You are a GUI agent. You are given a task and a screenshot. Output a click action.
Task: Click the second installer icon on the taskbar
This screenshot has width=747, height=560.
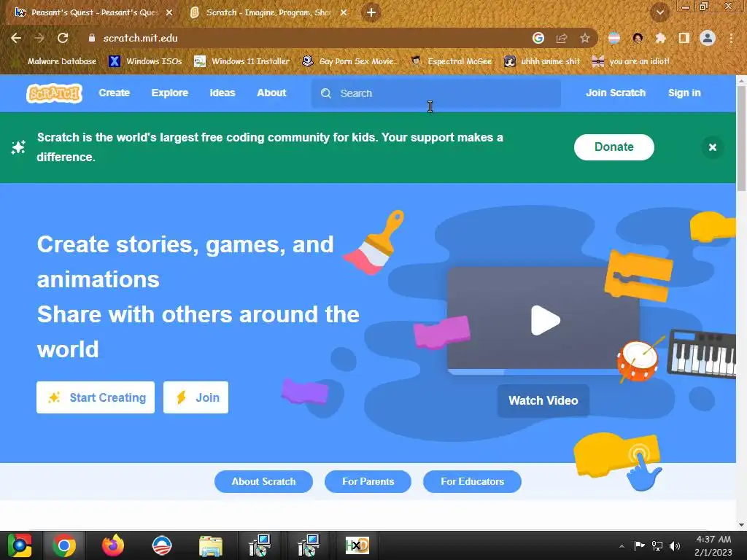(309, 545)
